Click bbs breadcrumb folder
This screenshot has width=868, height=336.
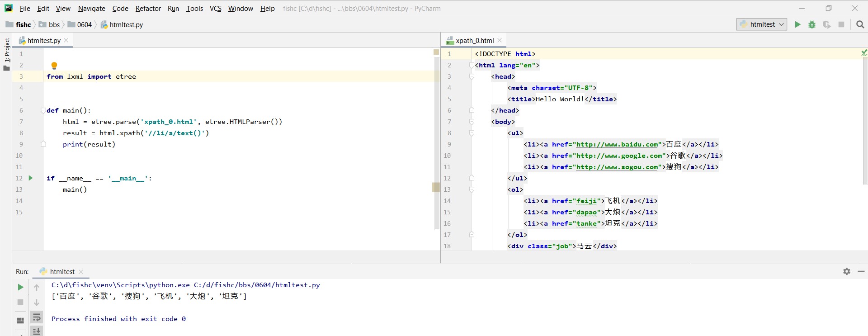point(49,24)
